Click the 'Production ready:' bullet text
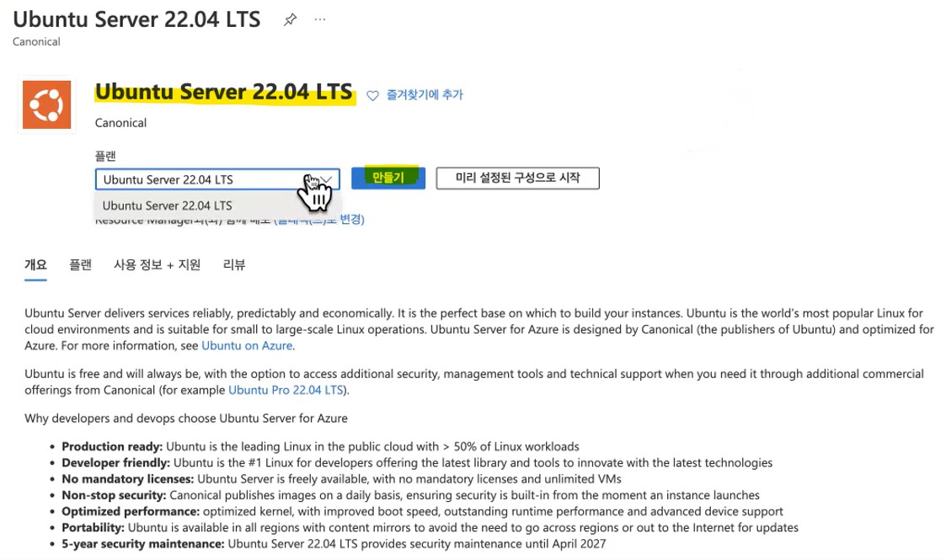The width and height of the screenshot is (946, 560). [x=112, y=446]
